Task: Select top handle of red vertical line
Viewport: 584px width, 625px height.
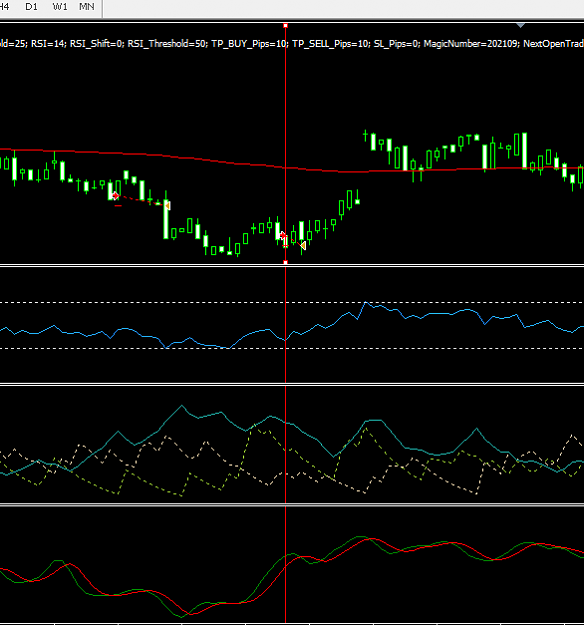Action: click(x=285, y=26)
